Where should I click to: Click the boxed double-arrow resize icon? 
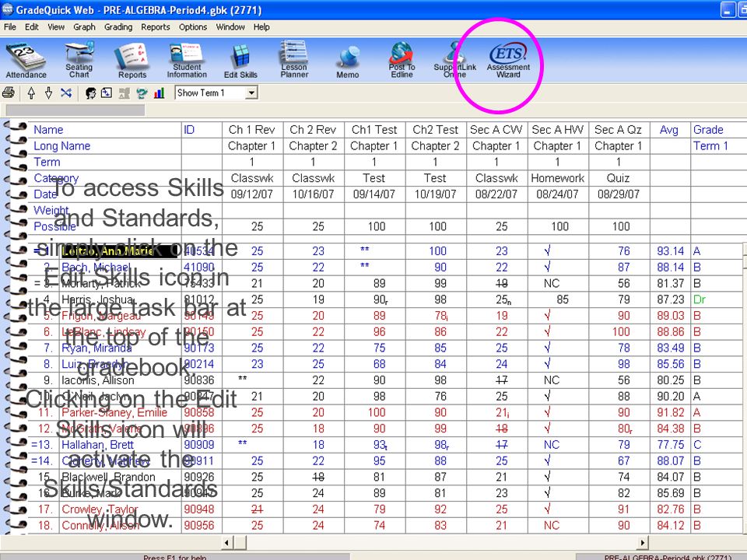pos(107,93)
